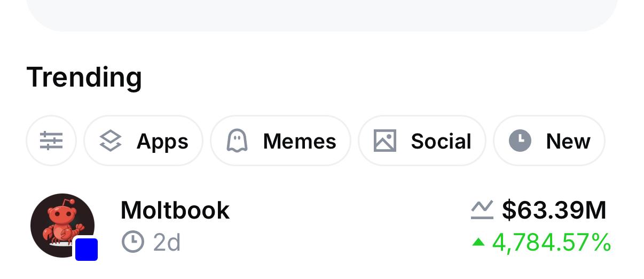The image size is (644, 279).
Task: Click the stacked layers icon in Apps chip
Action: pyautogui.click(x=111, y=141)
